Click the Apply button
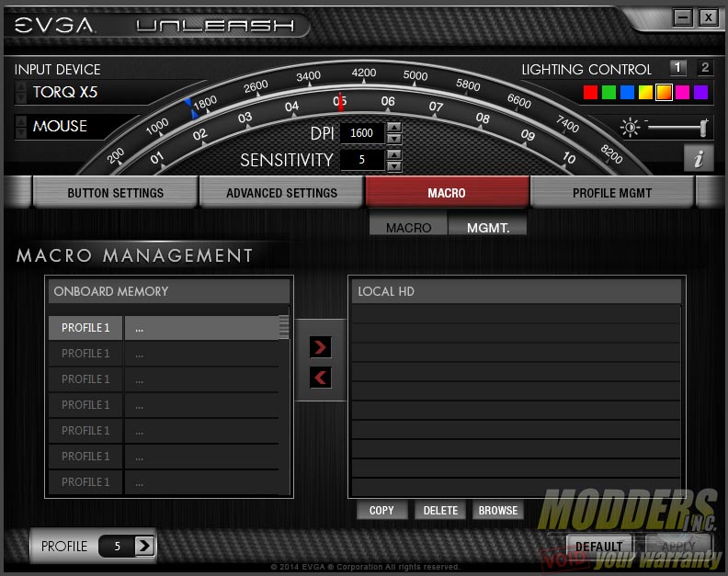The height and width of the screenshot is (576, 728). point(678,547)
